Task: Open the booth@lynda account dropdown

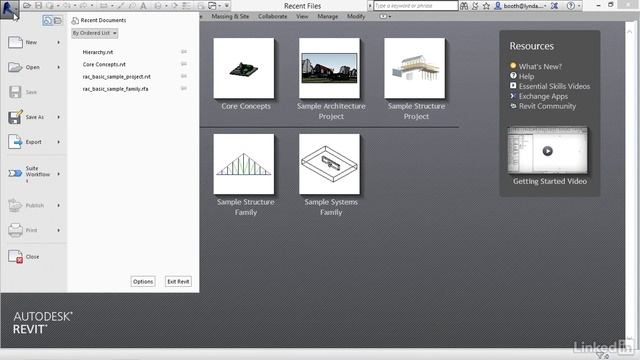Action: tap(544, 6)
